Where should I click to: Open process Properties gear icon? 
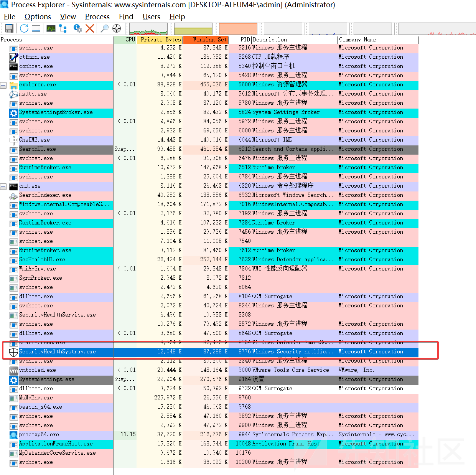click(78, 28)
